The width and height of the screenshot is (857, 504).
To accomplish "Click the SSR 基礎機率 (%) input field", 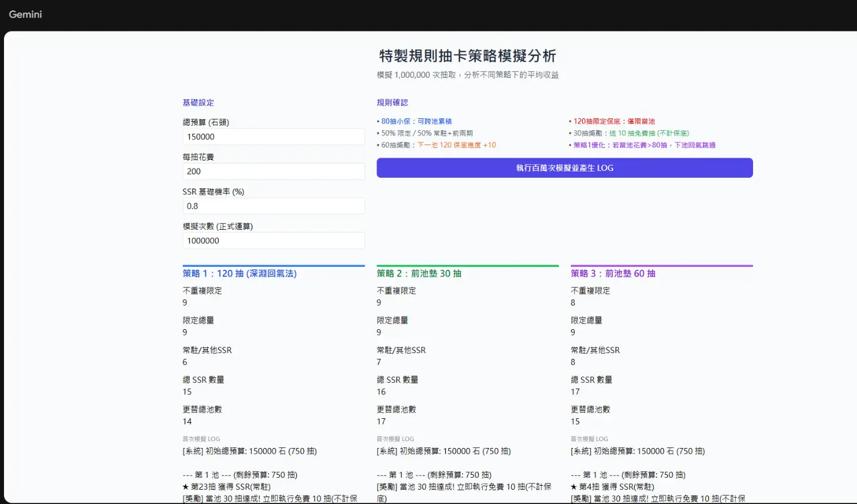I will [x=273, y=206].
